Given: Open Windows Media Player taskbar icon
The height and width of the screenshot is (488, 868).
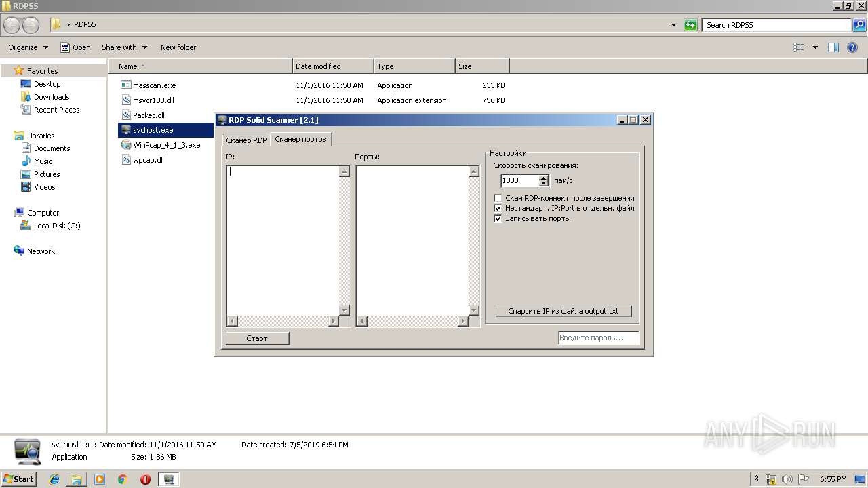Looking at the screenshot, I should [x=100, y=479].
